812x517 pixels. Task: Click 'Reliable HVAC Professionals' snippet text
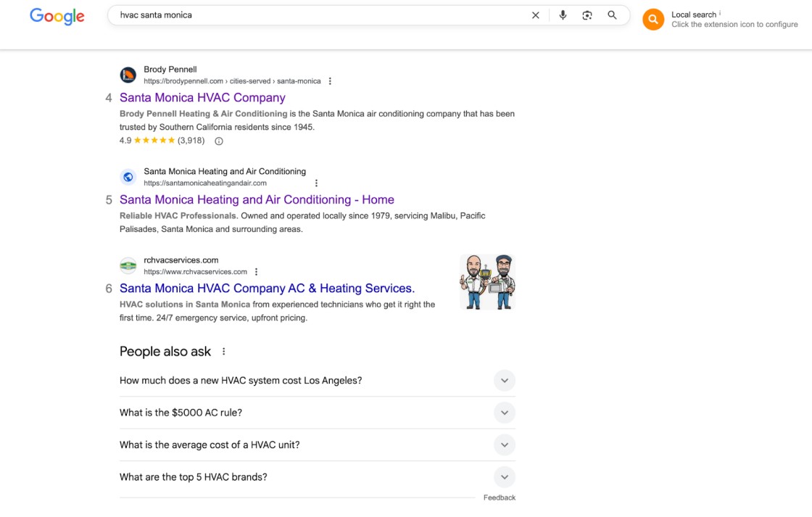click(178, 215)
